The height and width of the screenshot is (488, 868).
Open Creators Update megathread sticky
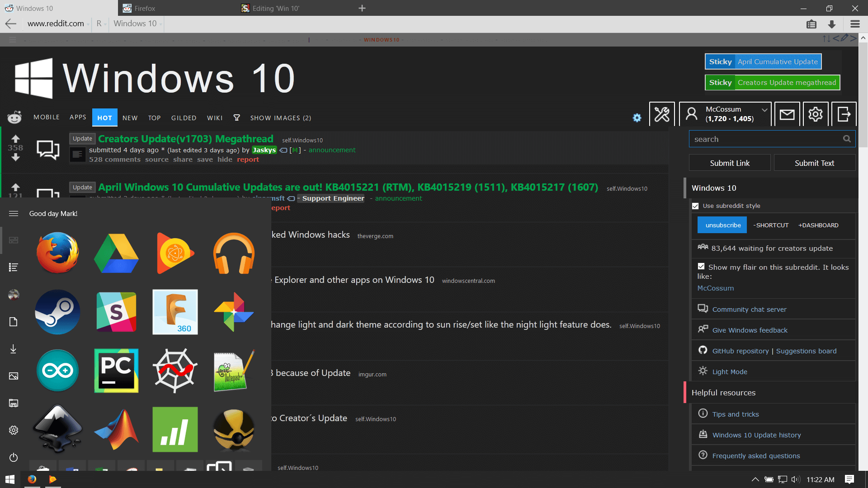coord(773,83)
